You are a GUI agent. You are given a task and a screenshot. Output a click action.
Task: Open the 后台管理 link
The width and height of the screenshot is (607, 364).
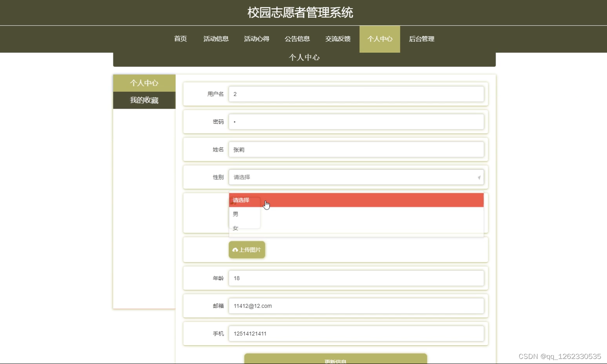pyautogui.click(x=421, y=39)
